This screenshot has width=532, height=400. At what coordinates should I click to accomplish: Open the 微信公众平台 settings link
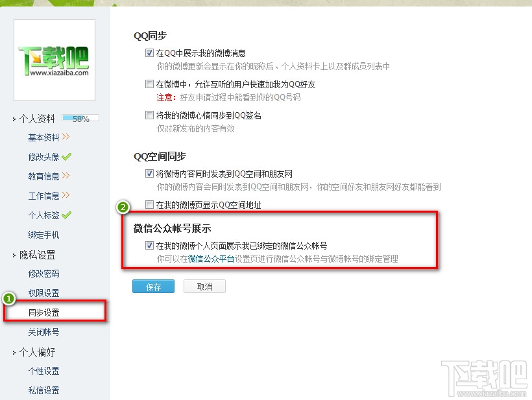pyautogui.click(x=210, y=257)
